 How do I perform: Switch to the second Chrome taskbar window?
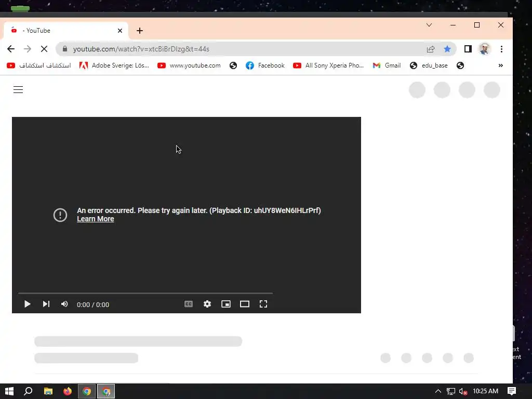pos(106,391)
